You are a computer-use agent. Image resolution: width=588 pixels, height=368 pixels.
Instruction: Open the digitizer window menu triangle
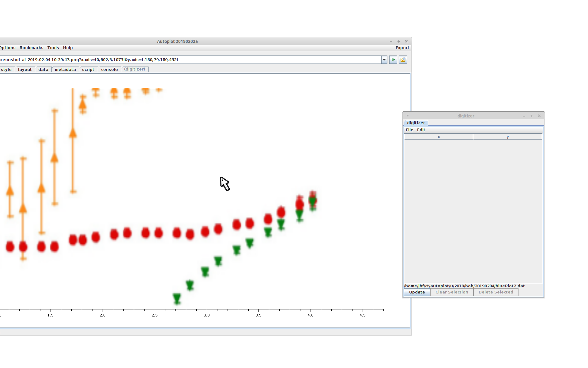coord(408,116)
